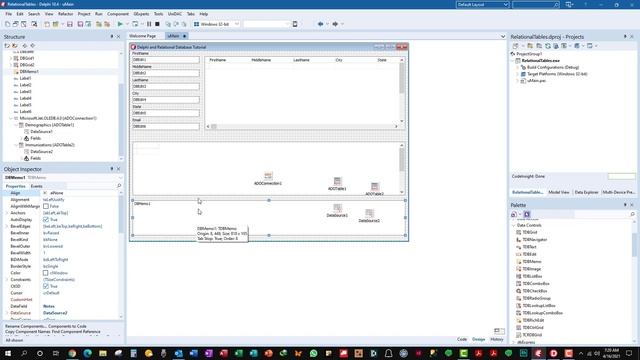The image size is (640, 360).
Task: Click the Navigate Forward arrow icon
Action: [335, 24]
